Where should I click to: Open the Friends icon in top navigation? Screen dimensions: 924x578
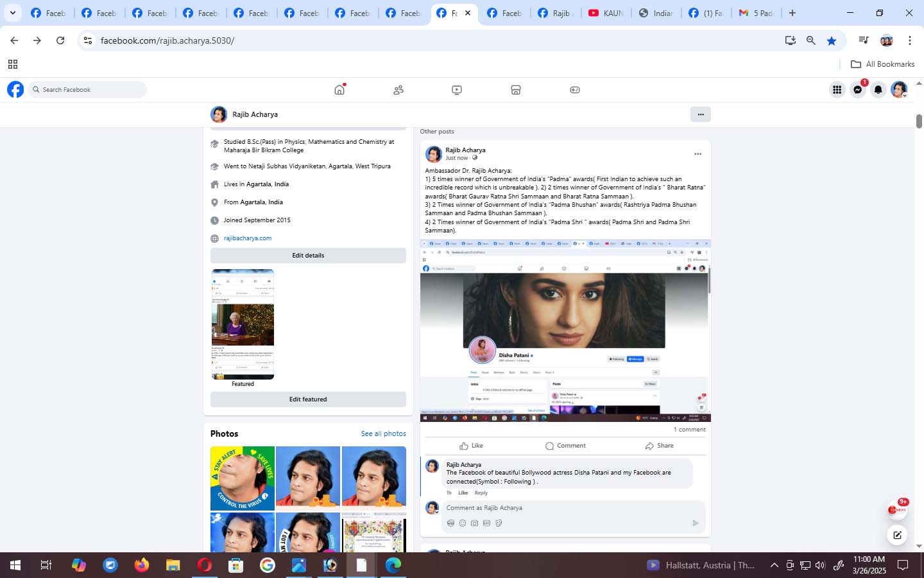(398, 90)
